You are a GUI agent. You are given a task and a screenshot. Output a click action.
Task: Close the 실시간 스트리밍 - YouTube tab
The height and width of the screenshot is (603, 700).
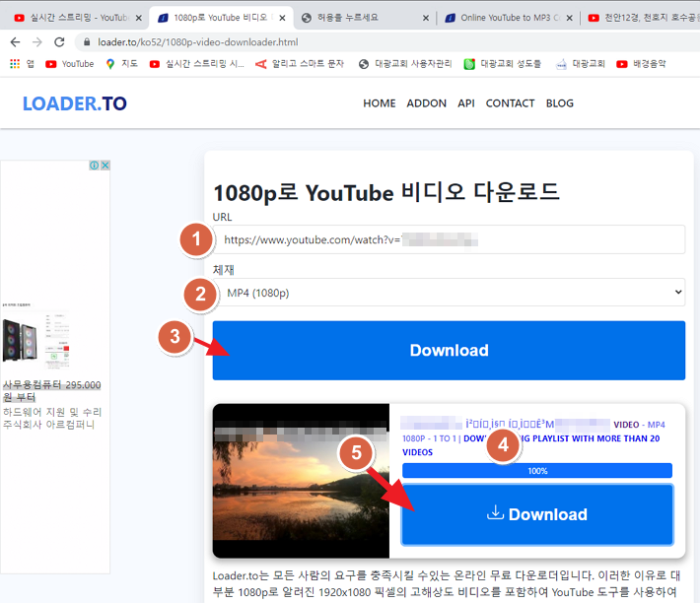pyautogui.click(x=139, y=18)
